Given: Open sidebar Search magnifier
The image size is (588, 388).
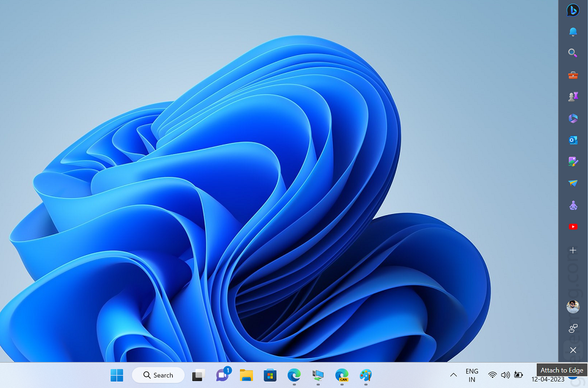Looking at the screenshot, I should tap(573, 53).
